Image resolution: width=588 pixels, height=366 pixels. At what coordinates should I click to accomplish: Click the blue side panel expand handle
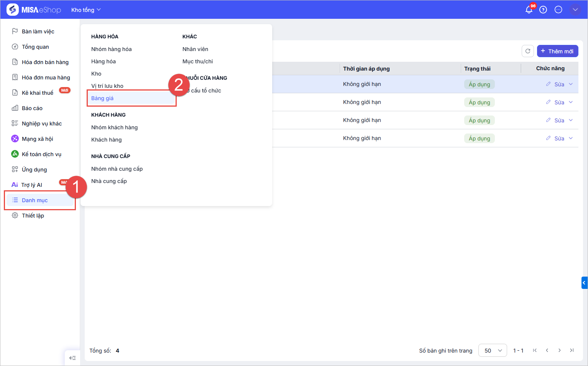[584, 283]
